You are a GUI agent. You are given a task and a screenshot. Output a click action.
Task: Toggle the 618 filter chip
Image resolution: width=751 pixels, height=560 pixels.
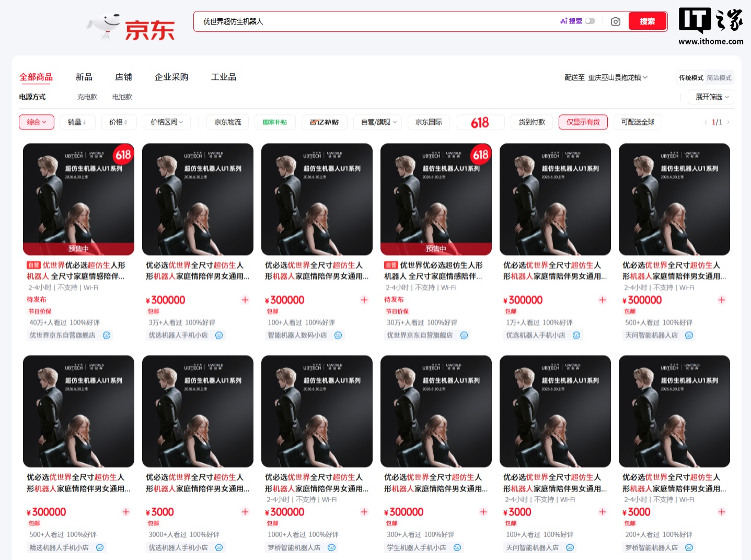480,122
